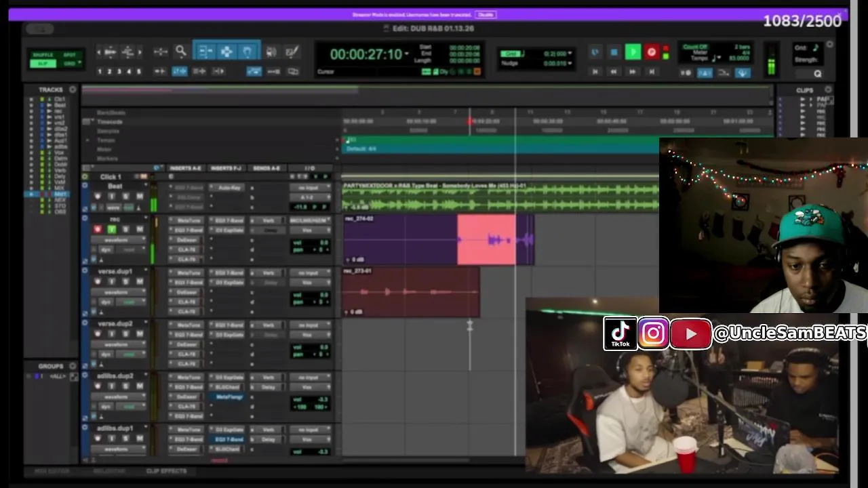This screenshot has height=488, width=868.
Task: Click the INSERTS A-E column header
Action: click(x=185, y=168)
